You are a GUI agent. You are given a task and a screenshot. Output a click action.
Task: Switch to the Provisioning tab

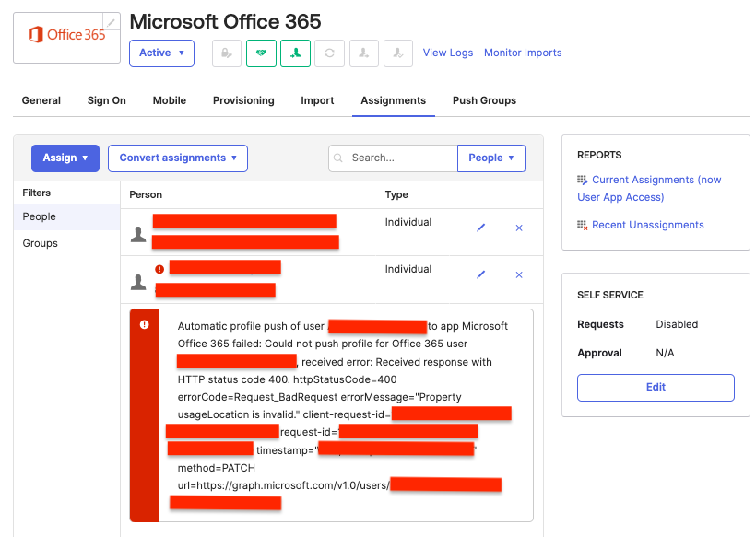[243, 100]
